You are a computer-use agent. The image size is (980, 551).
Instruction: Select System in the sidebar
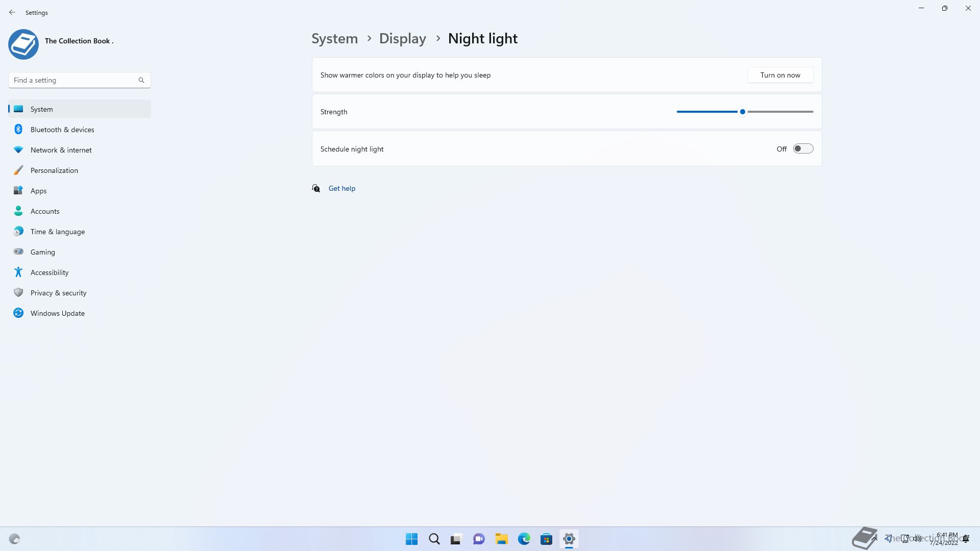coord(80,109)
